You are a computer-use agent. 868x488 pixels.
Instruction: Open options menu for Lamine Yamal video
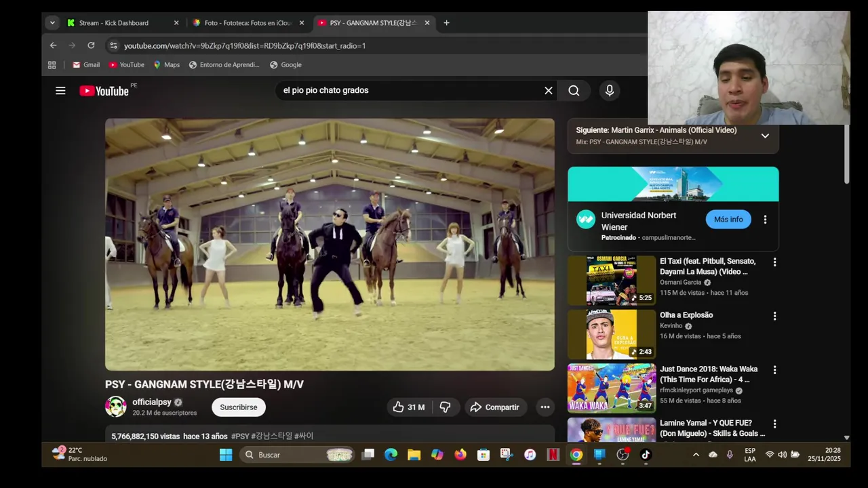pyautogui.click(x=774, y=424)
